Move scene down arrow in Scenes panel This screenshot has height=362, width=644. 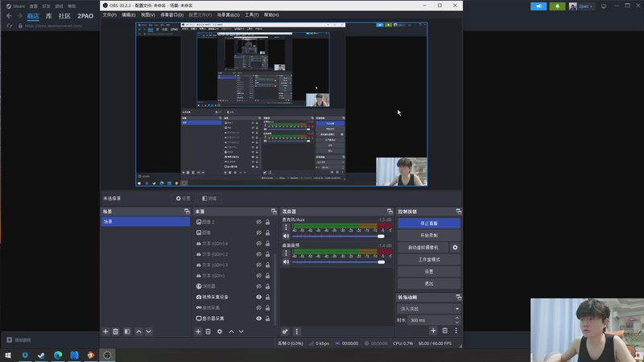click(149, 331)
